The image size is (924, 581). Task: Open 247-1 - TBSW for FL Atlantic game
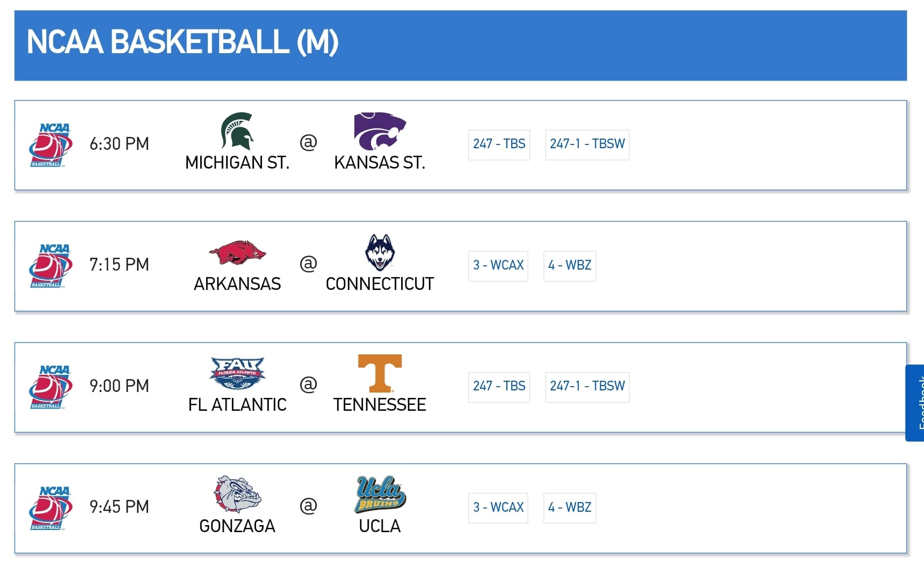pyautogui.click(x=587, y=387)
